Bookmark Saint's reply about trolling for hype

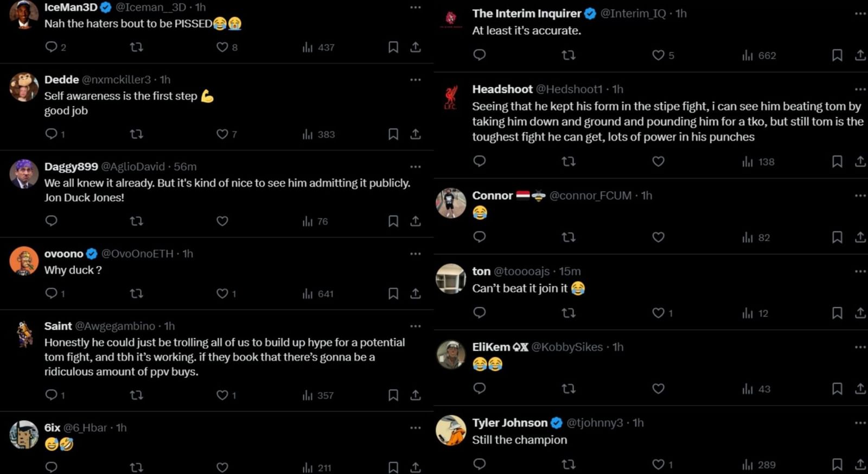(x=393, y=395)
